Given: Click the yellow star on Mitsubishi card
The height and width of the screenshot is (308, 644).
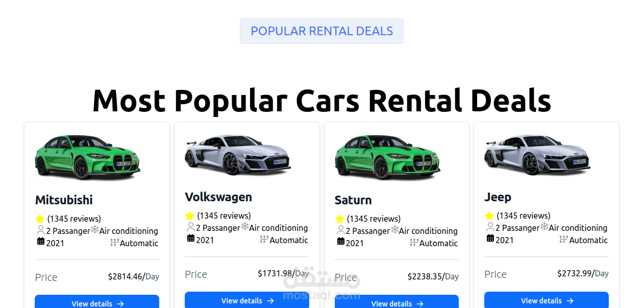Looking at the screenshot, I should pos(40,219).
